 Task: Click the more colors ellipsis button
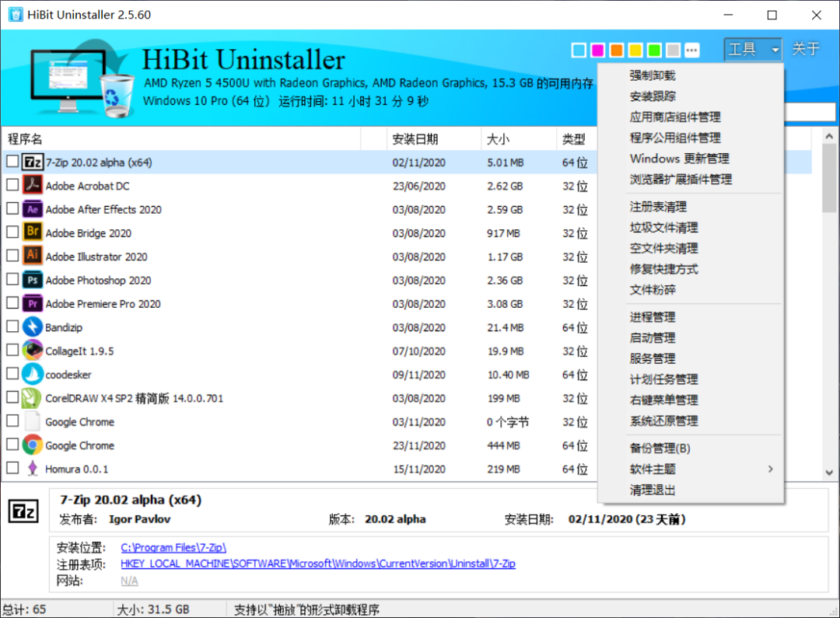(x=691, y=50)
